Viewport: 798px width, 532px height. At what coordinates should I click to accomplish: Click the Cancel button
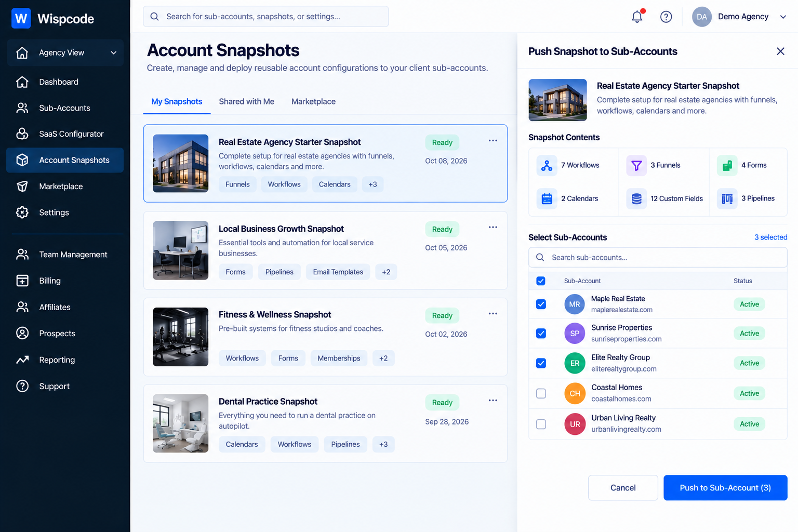coord(623,488)
